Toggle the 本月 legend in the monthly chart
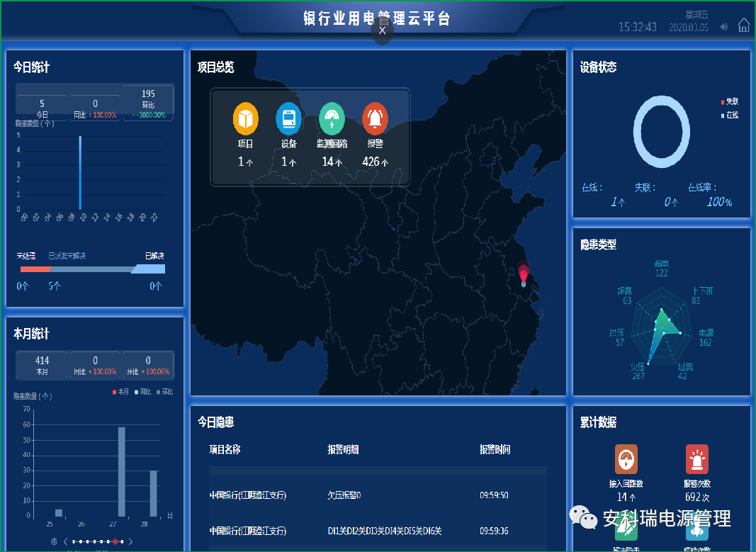 pos(120,391)
